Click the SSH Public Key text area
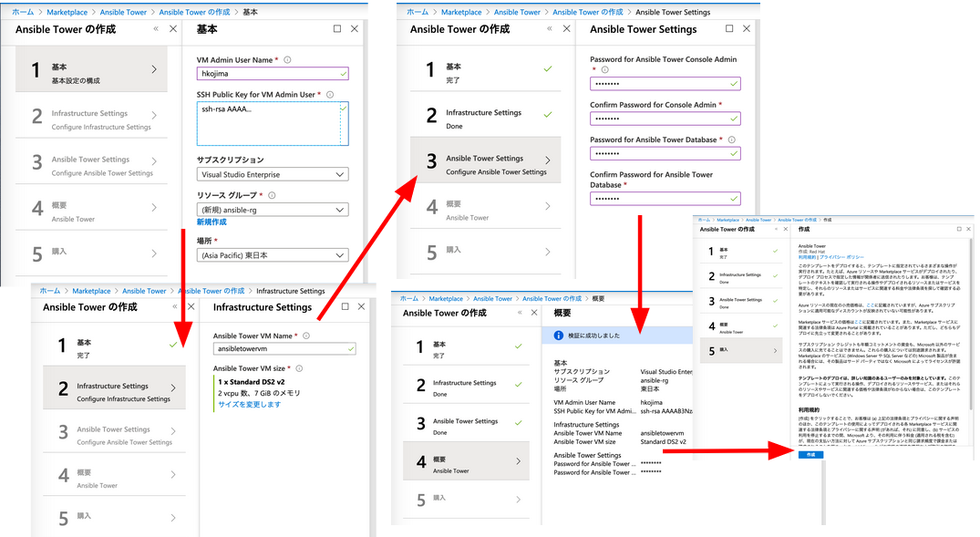 [273, 124]
